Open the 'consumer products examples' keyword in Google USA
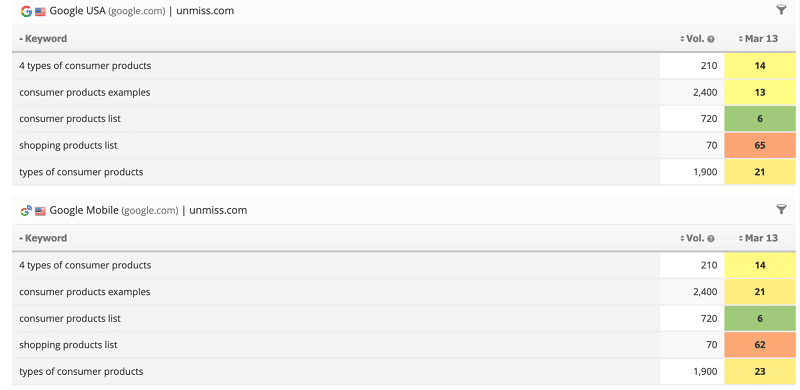800x390 pixels. [85, 92]
